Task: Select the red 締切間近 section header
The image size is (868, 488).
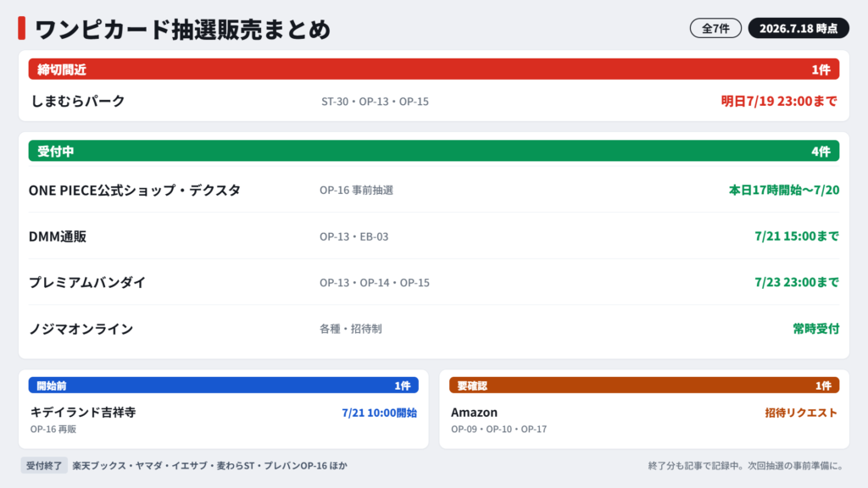Action: coord(433,69)
